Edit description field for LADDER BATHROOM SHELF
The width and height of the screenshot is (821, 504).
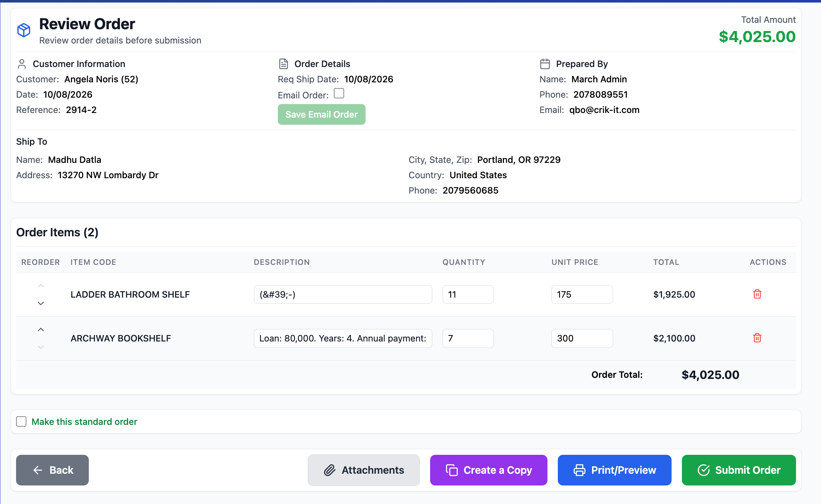point(343,294)
